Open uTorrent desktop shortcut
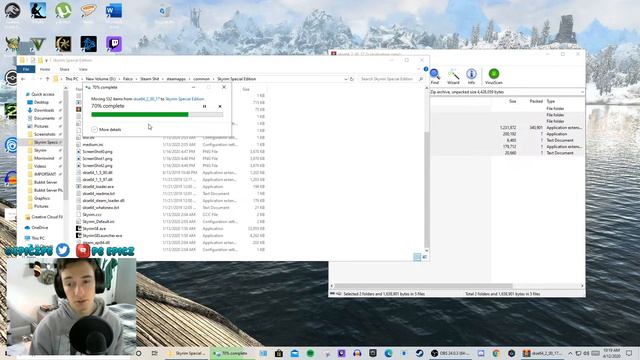This screenshot has width=640, height=360. [63, 11]
